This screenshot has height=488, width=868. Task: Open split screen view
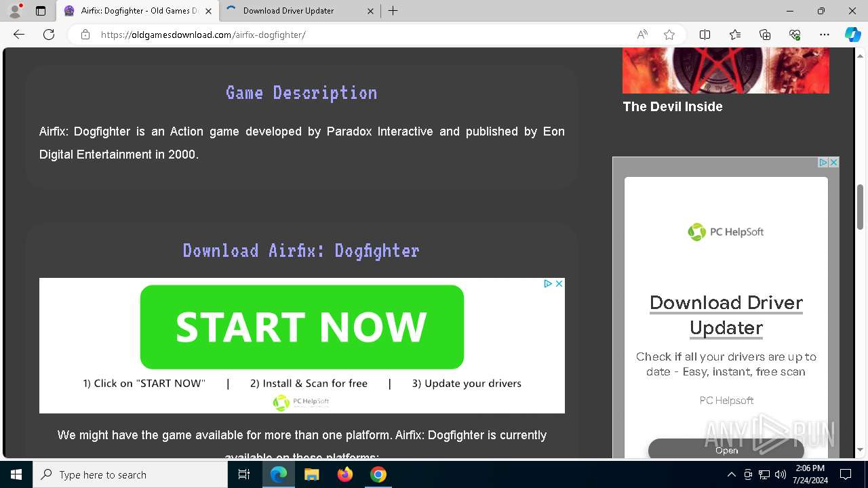(x=705, y=35)
